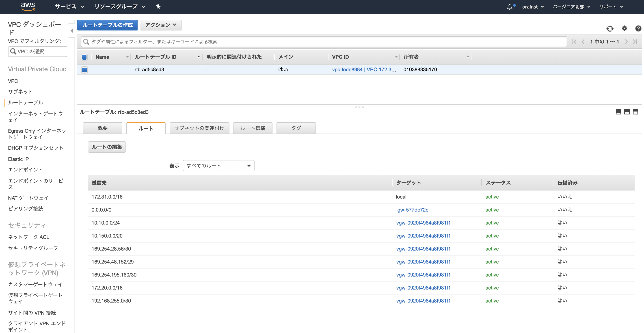
Task: Select セキュリティグループ in sidebar
Action: tap(33, 248)
